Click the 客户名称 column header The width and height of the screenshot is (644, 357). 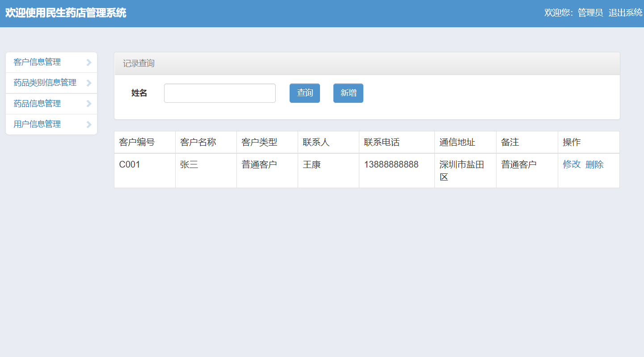click(x=206, y=142)
